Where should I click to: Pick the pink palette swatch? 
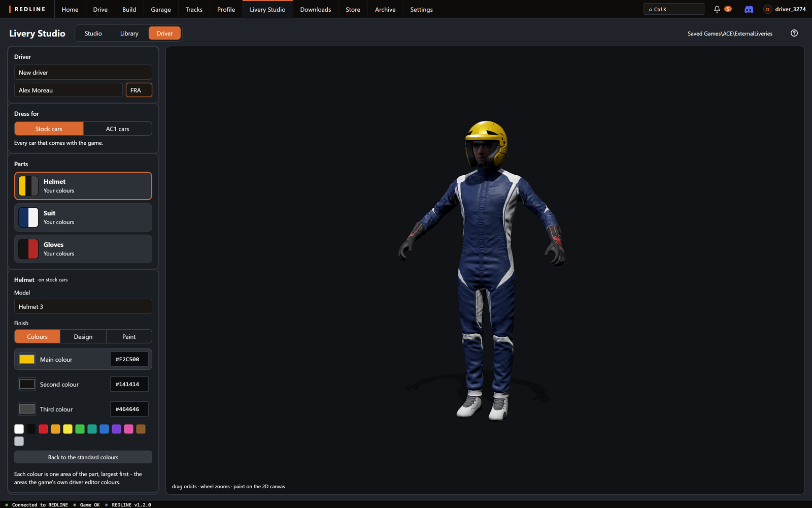[x=129, y=429]
